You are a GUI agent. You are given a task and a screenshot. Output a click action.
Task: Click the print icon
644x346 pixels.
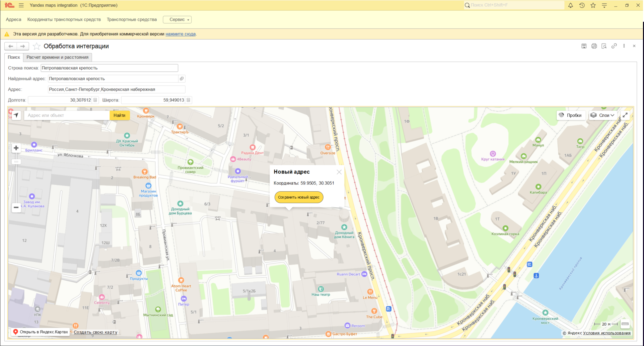tap(594, 46)
